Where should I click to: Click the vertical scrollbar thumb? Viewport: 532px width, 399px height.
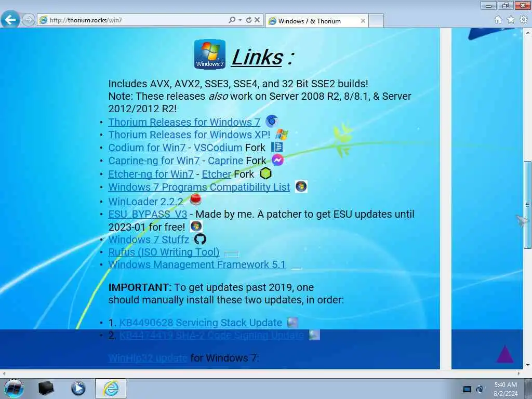point(527,205)
